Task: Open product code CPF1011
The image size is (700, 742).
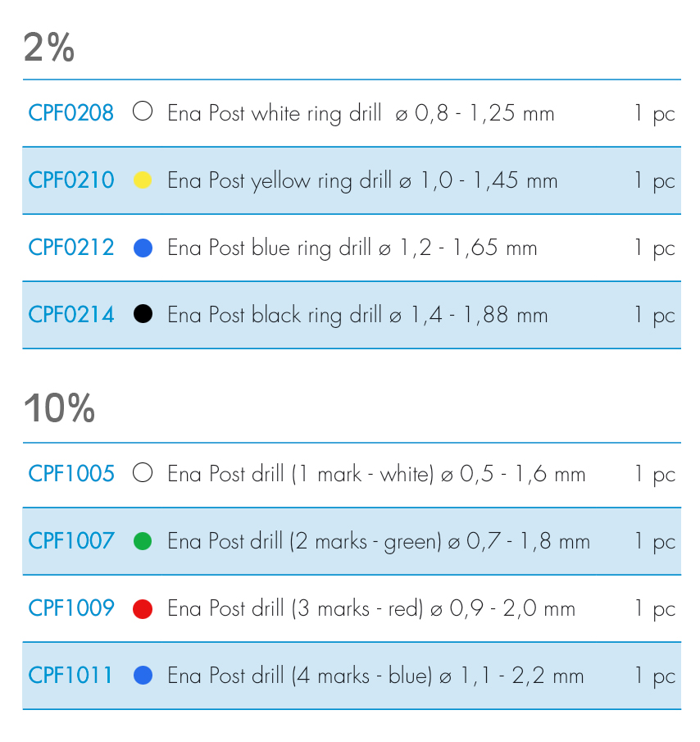Action: (x=71, y=675)
